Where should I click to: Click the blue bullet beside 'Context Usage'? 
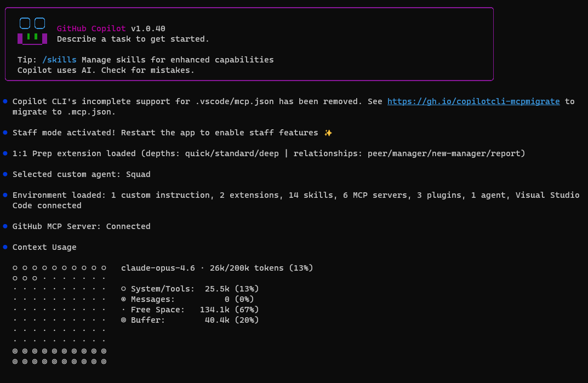click(x=5, y=247)
